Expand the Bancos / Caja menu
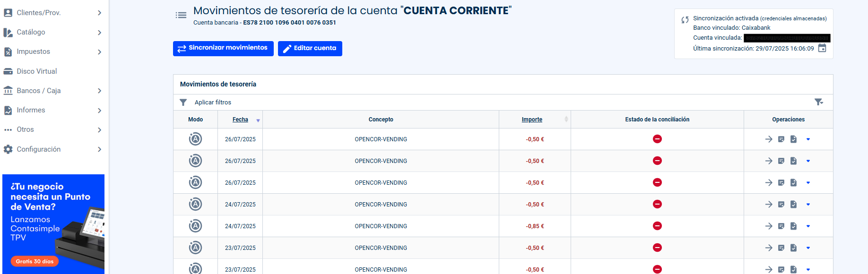This screenshot has width=868, height=274. click(x=52, y=91)
